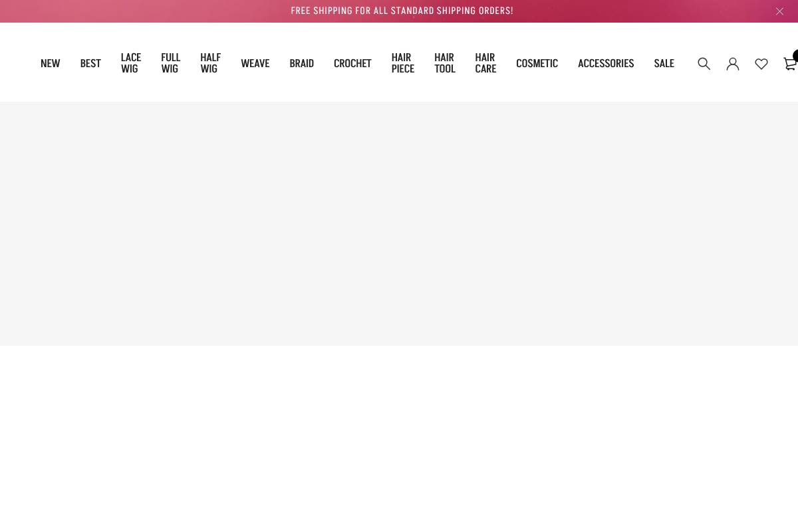Open the NEW menu
The width and height of the screenshot is (798, 532).
pos(50,63)
